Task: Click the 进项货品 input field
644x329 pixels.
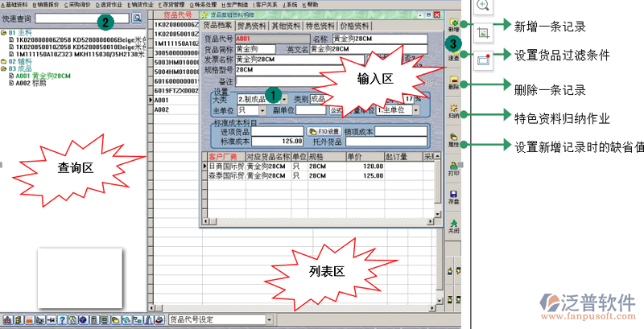Action: (277, 131)
